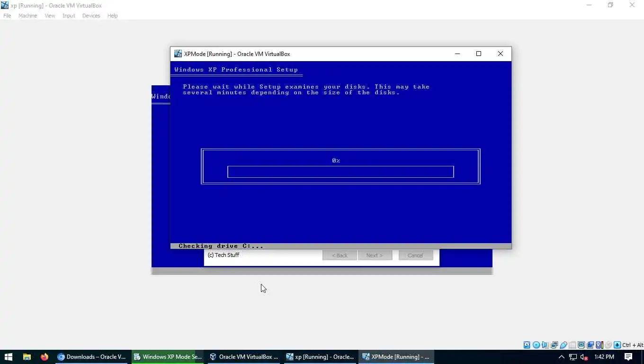Click the CPU virtualization 'V' indicator icon
This screenshot has height=364, width=644.
click(x=599, y=345)
